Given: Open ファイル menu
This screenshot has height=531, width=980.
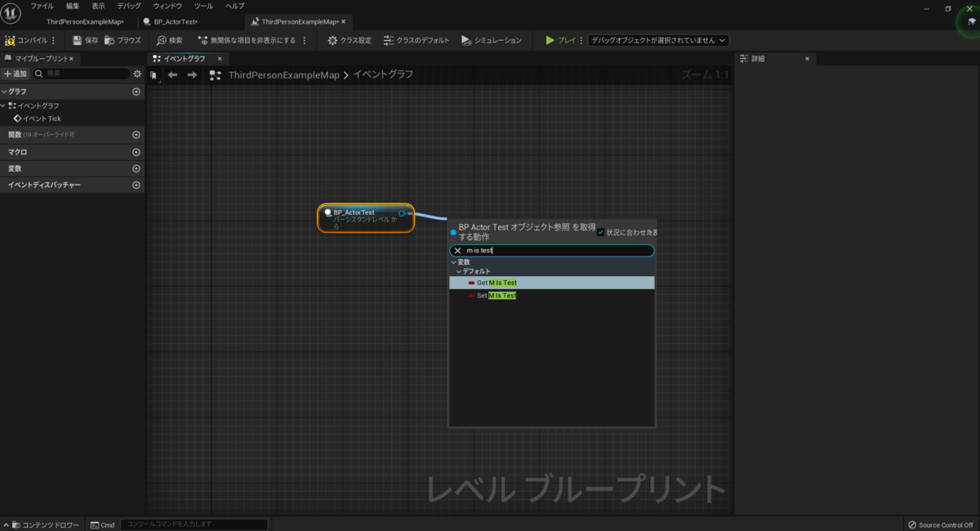Looking at the screenshot, I should coord(42,6).
